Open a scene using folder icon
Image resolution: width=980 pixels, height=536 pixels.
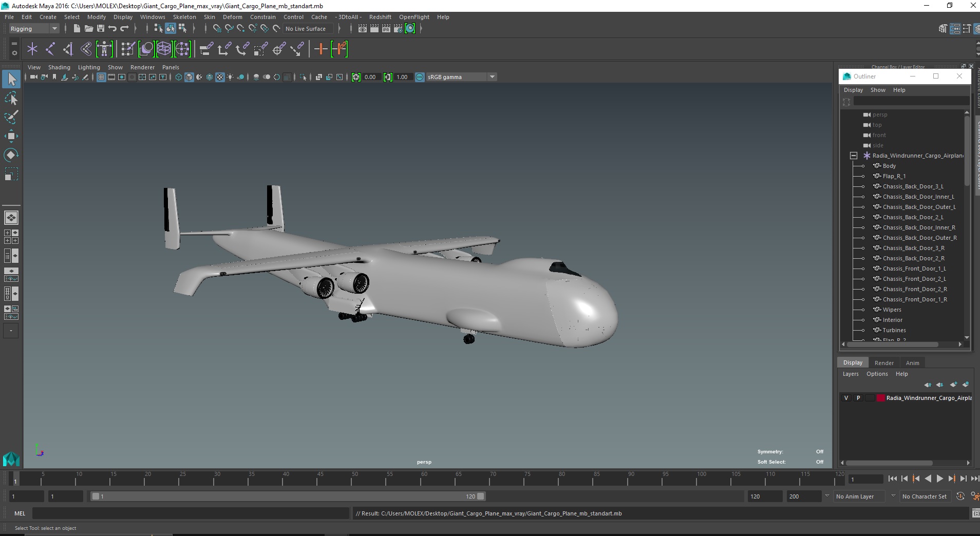88,29
